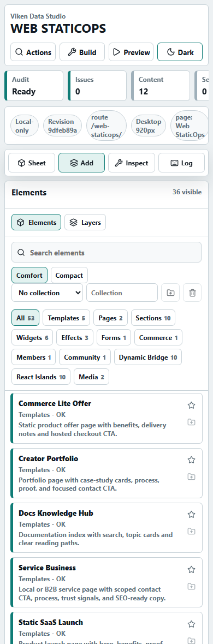Image resolution: width=213 pixels, height=644 pixels.
Task: Filter by Effects 3
Action: (x=75, y=338)
